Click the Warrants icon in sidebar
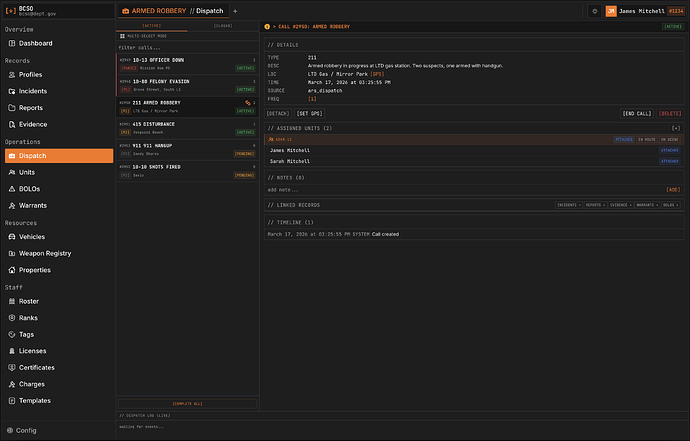 click(12, 206)
